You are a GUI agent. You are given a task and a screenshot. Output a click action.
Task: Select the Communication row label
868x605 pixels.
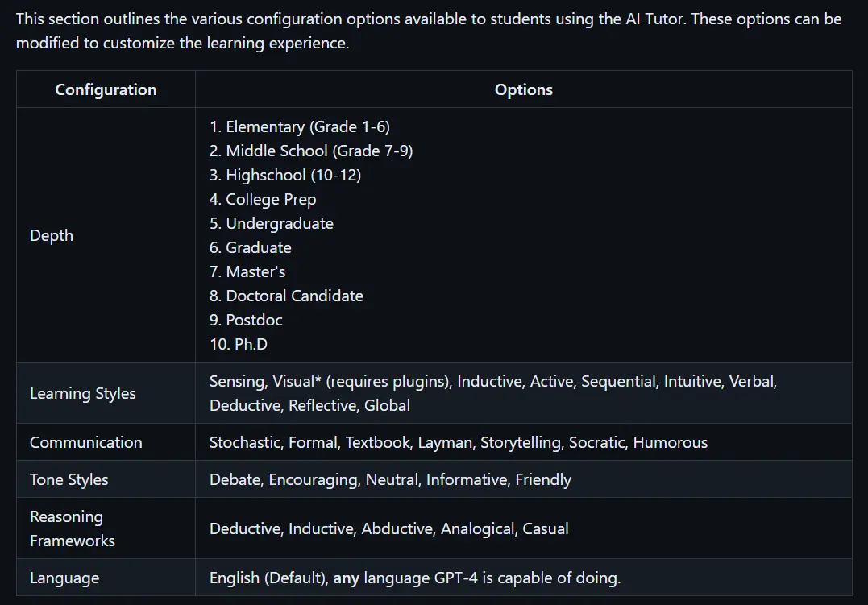pyautogui.click(x=85, y=442)
